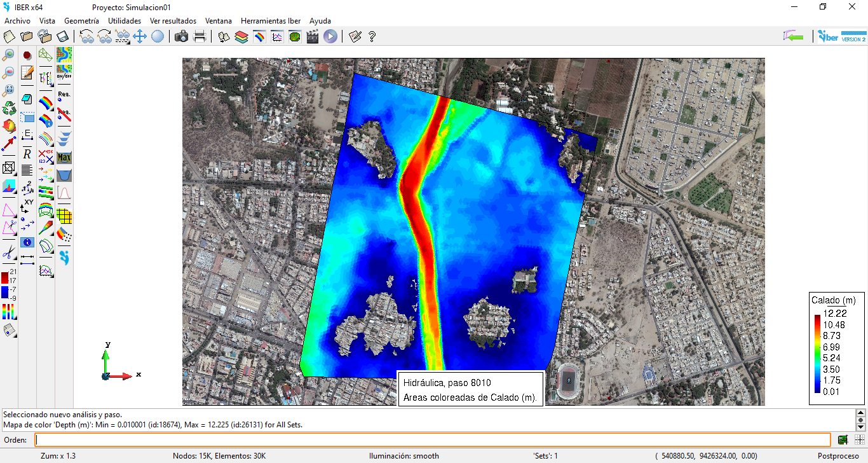868x463 pixels.
Task: Click the message log scrollbar down arrow
Action: [861, 427]
